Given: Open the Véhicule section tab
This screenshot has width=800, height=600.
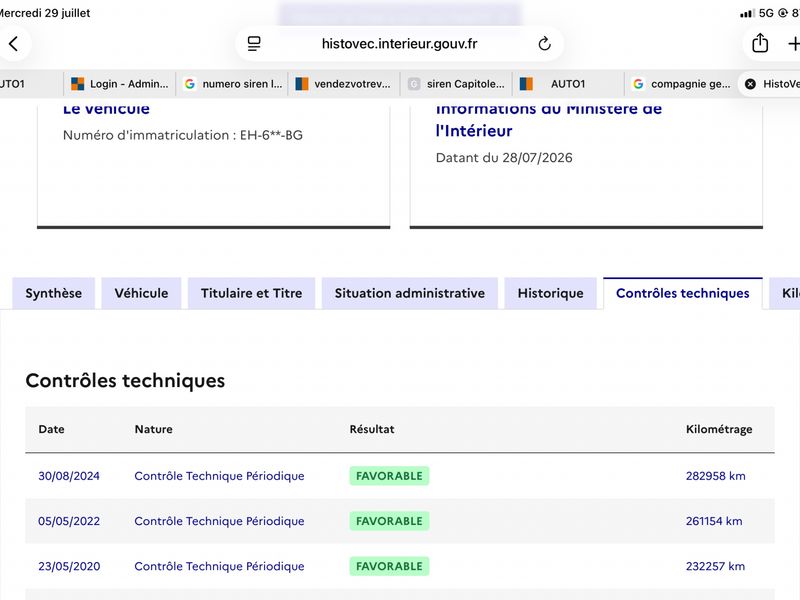Looking at the screenshot, I should tap(141, 293).
